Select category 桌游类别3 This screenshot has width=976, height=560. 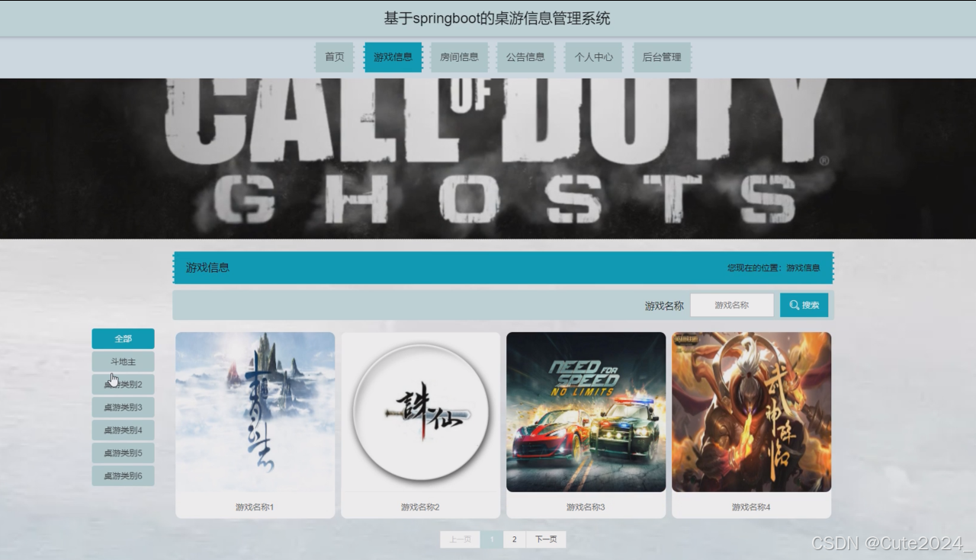tap(123, 407)
